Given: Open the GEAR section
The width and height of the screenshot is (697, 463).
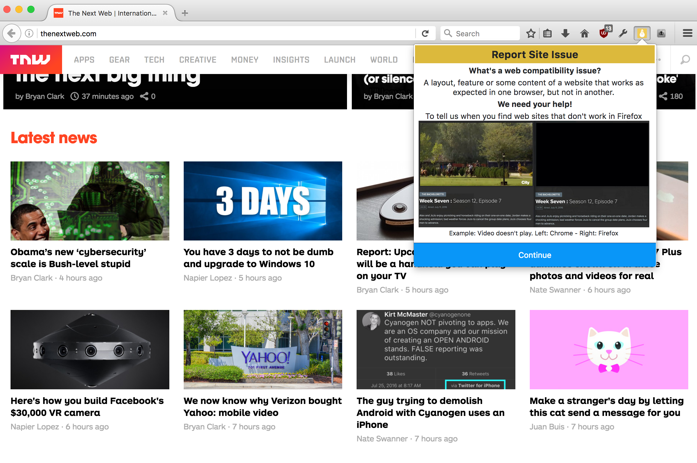Looking at the screenshot, I should click(120, 60).
